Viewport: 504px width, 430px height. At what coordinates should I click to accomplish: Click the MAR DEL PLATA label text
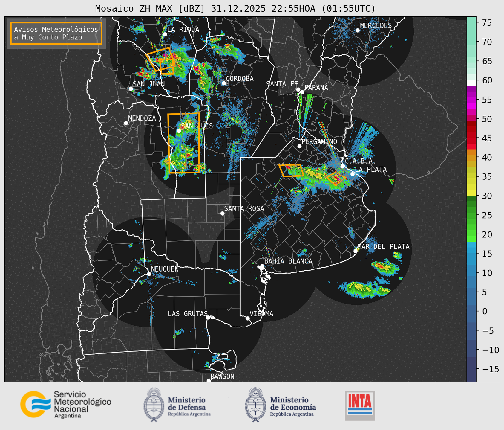click(x=384, y=247)
